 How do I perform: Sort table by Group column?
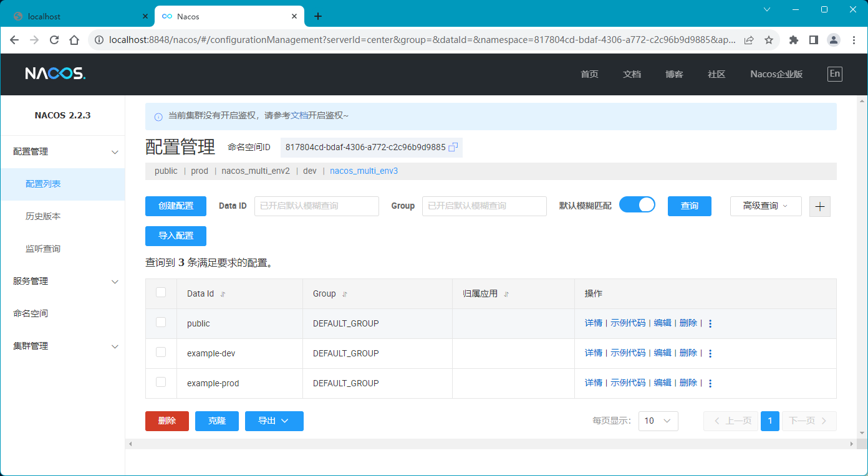(x=345, y=294)
